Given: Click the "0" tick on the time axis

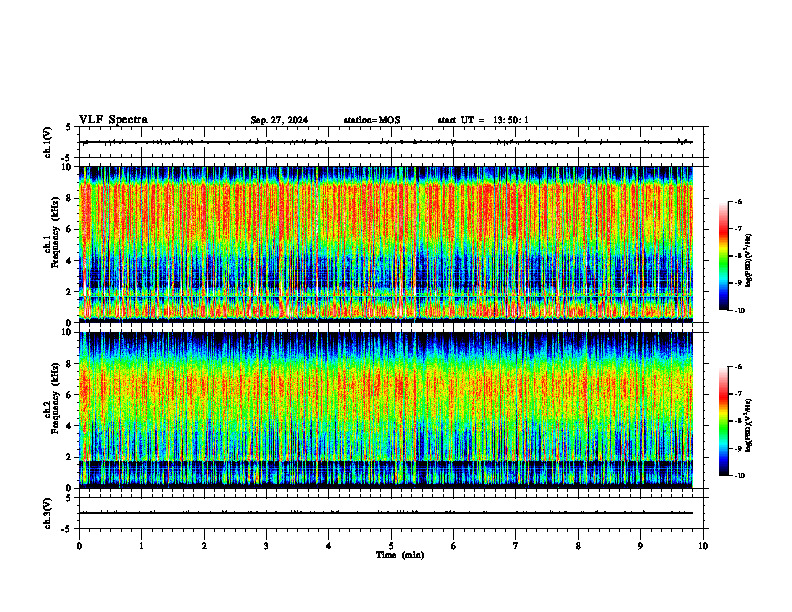Looking at the screenshot, I should coord(79,546).
